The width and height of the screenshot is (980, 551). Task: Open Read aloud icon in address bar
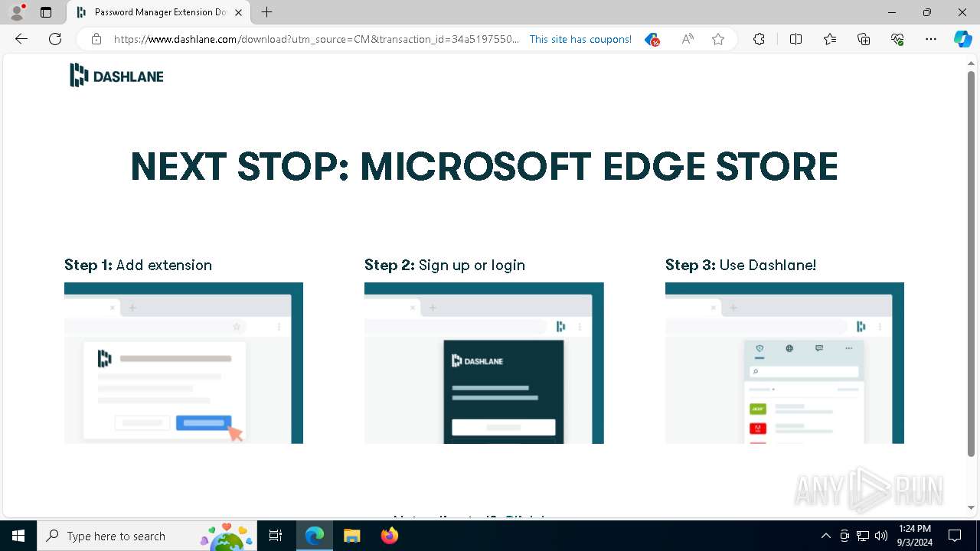pyautogui.click(x=688, y=39)
